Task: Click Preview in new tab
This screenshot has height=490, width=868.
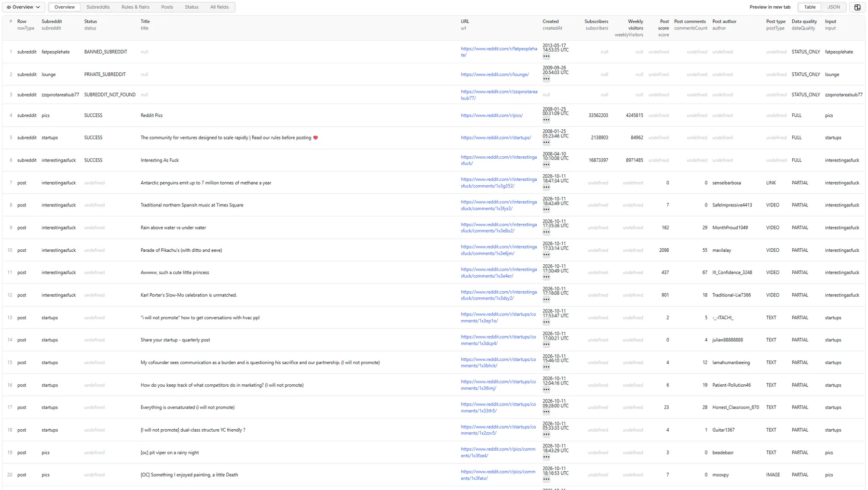Action: tap(770, 7)
